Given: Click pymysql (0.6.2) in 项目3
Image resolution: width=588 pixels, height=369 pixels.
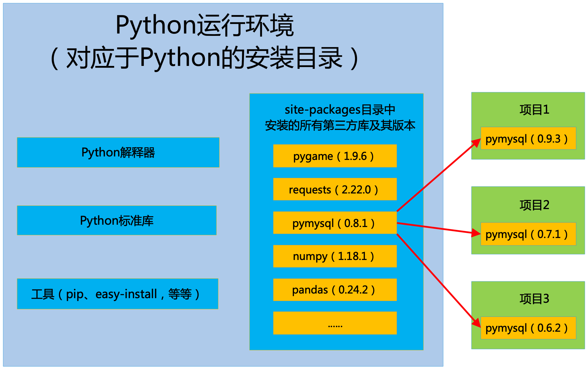Looking at the screenshot, I should (x=528, y=328).
